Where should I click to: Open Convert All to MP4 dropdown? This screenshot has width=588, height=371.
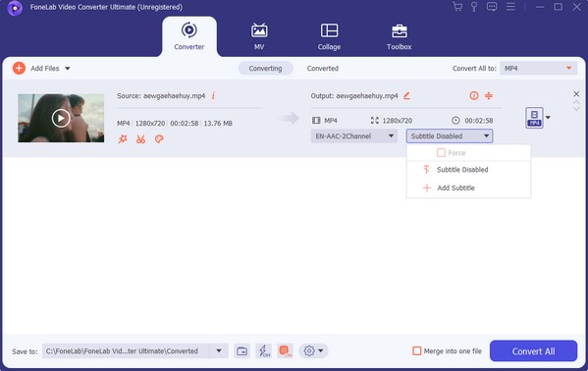tap(538, 69)
